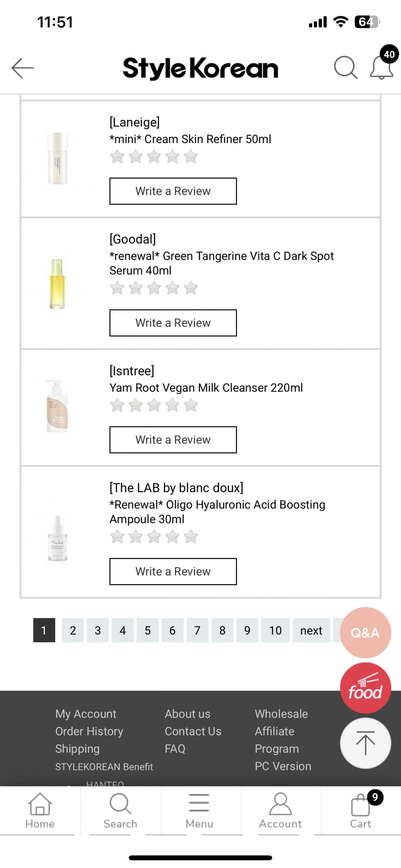Jump to page 10
Screen dimensions: 401x868
[275, 630]
